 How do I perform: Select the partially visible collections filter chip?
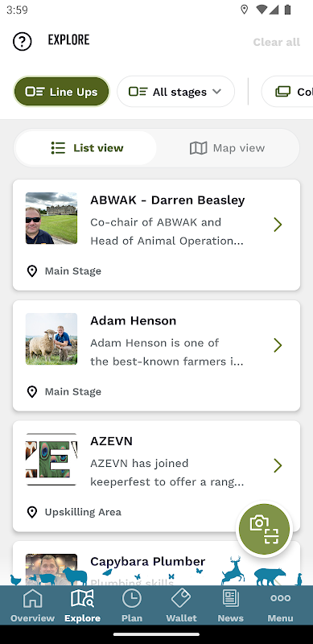(287, 92)
